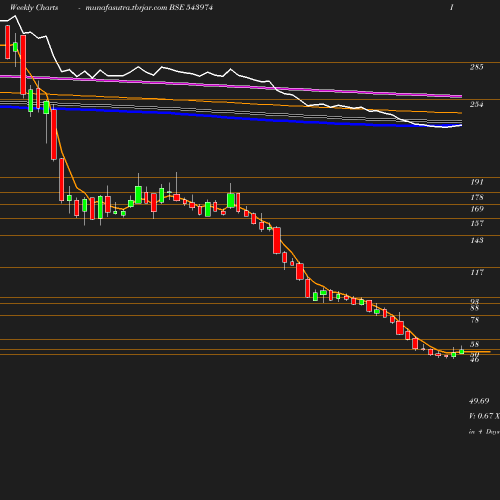
Task: Click the 157 price level label
Action: point(477,223)
